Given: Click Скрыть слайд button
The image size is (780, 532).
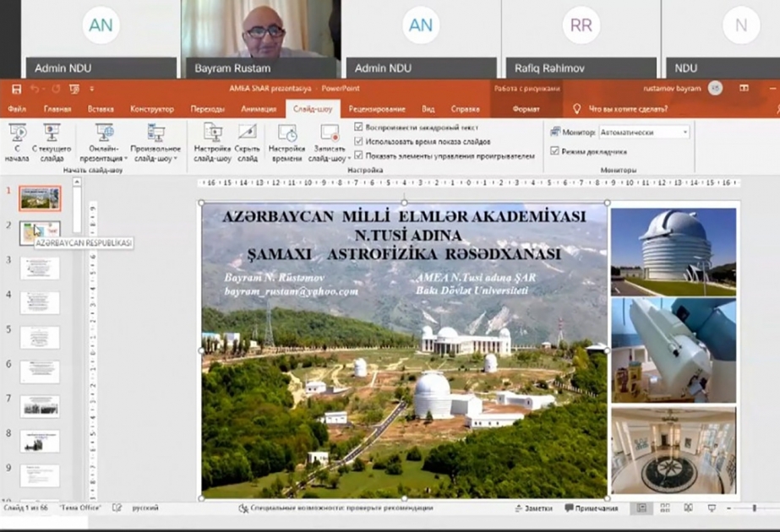Looking at the screenshot, I should tap(248, 144).
